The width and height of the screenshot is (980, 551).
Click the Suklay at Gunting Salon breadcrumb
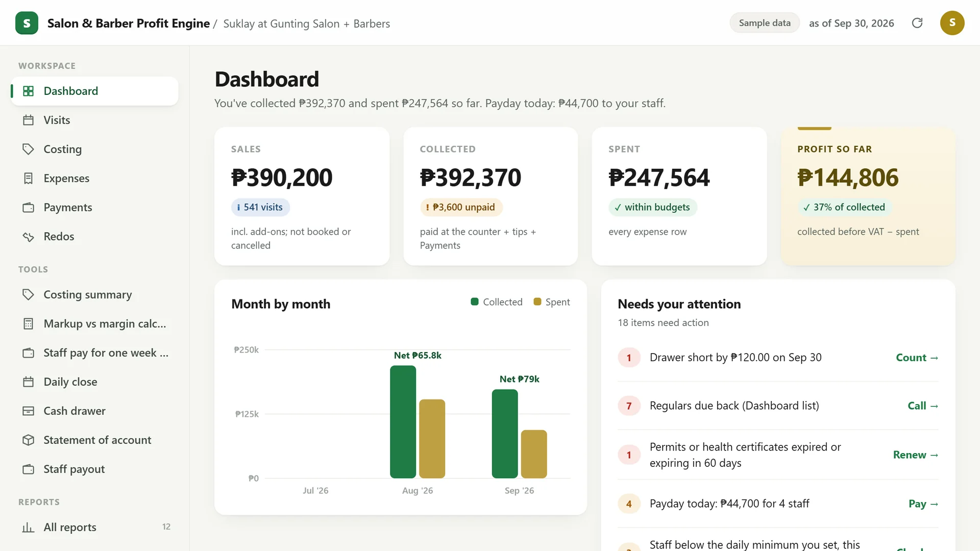click(307, 23)
